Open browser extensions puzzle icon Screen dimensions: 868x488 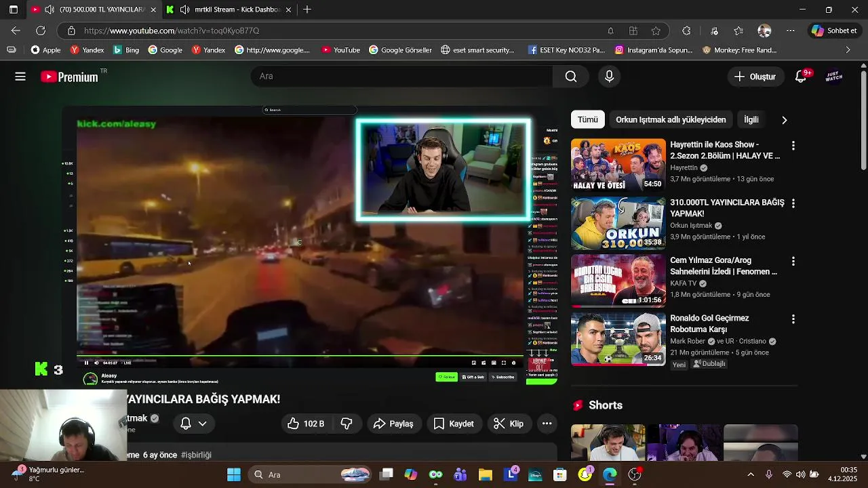click(x=686, y=30)
